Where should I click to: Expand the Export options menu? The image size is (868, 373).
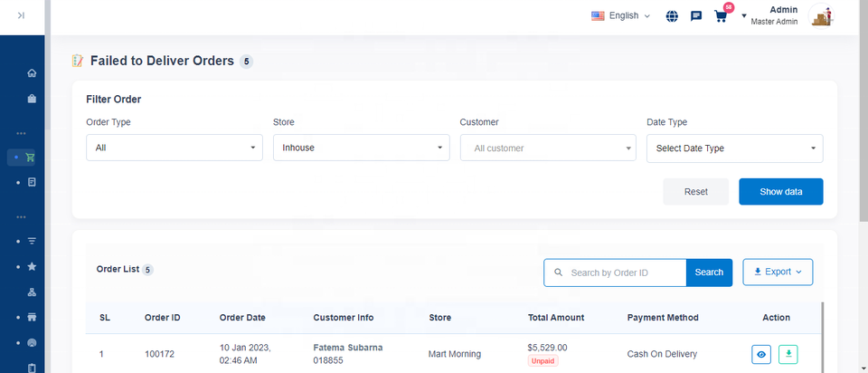point(778,272)
